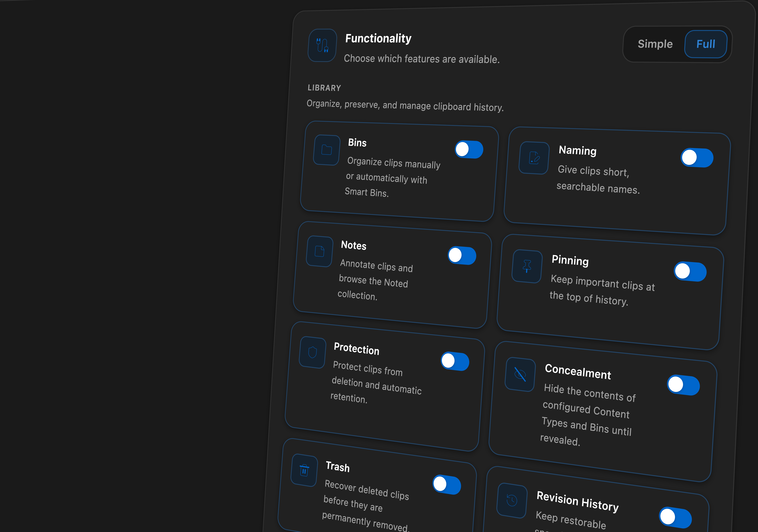This screenshot has width=758, height=532.
Task: Click the Pinning pushpin icon
Action: coord(527,266)
